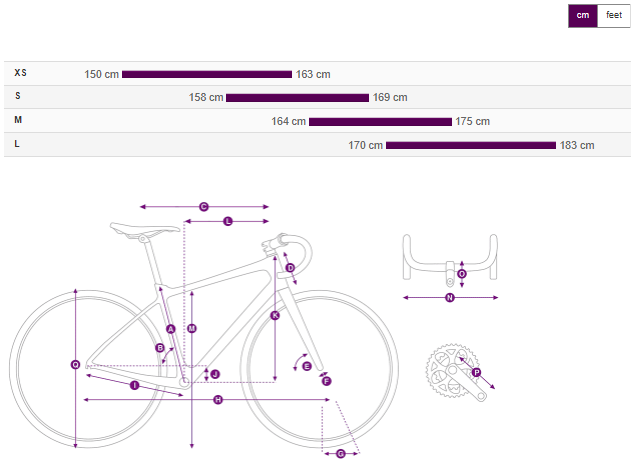
Task: Click the I chainstay marker
Action: coord(134,385)
